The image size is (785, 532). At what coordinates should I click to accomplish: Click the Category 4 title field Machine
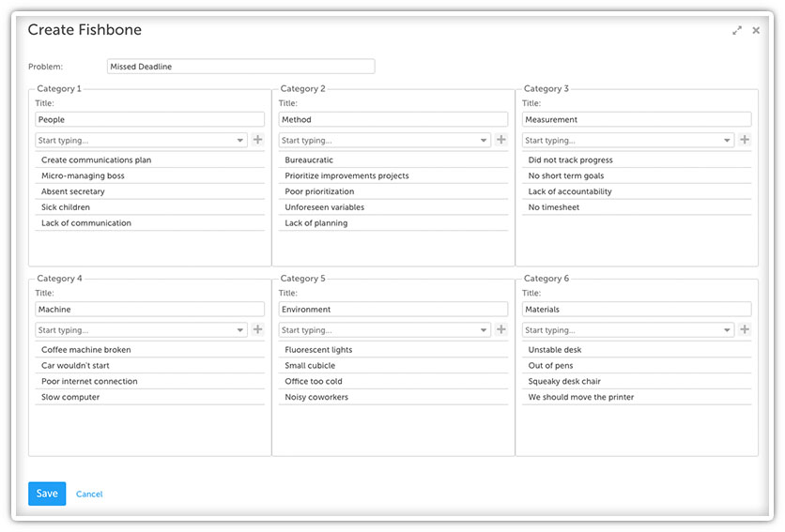(149, 310)
